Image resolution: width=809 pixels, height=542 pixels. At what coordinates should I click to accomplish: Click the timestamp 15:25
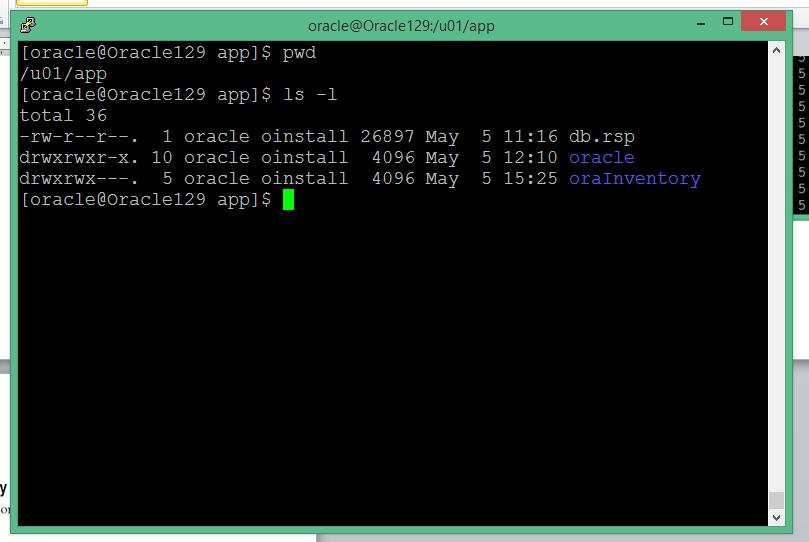pyautogui.click(x=530, y=178)
